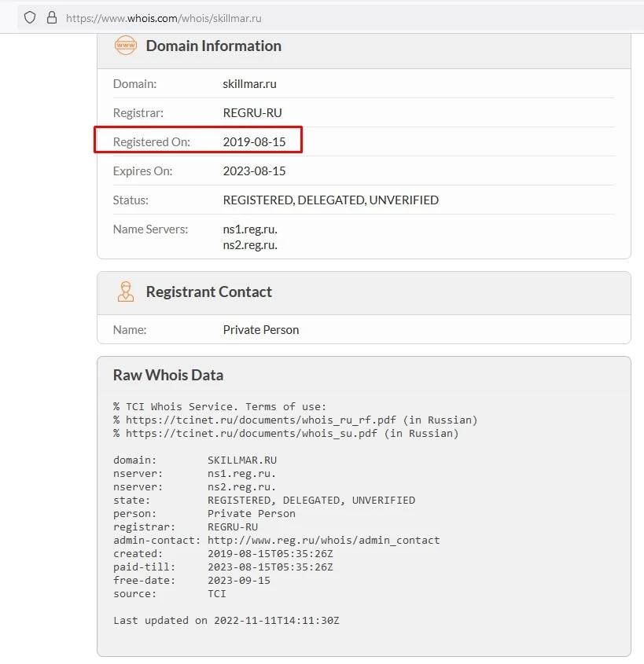Image resolution: width=644 pixels, height=664 pixels.
Task: Click the Registrar: label
Action: pyautogui.click(x=138, y=113)
